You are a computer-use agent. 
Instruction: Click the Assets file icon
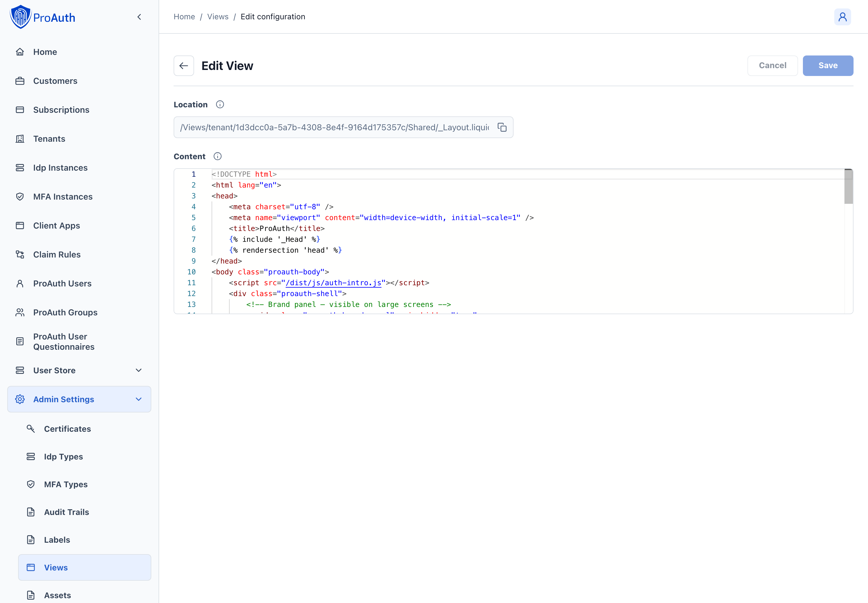coord(31,595)
